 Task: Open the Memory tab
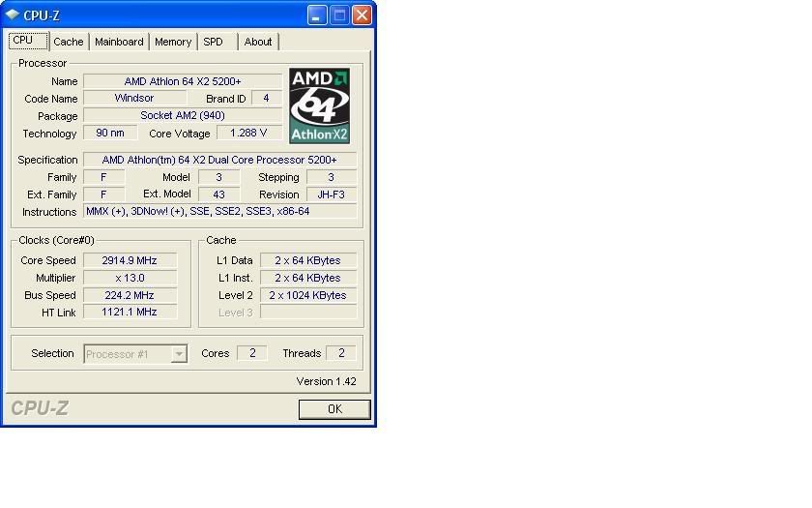tap(173, 42)
